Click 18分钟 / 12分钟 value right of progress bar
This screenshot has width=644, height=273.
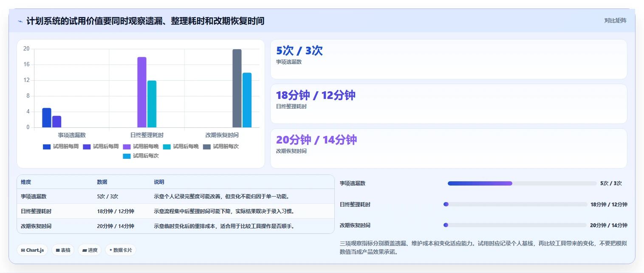click(609, 204)
